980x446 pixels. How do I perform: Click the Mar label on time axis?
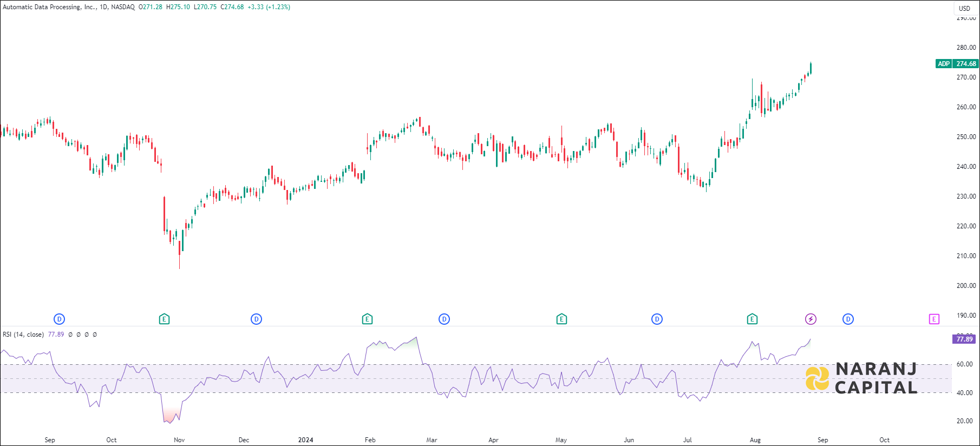click(432, 440)
